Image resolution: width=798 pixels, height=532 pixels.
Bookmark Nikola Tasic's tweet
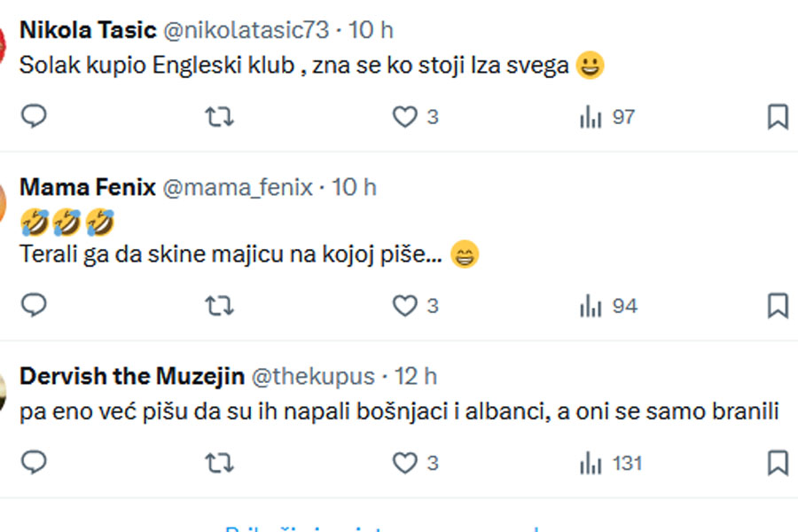coord(778,117)
